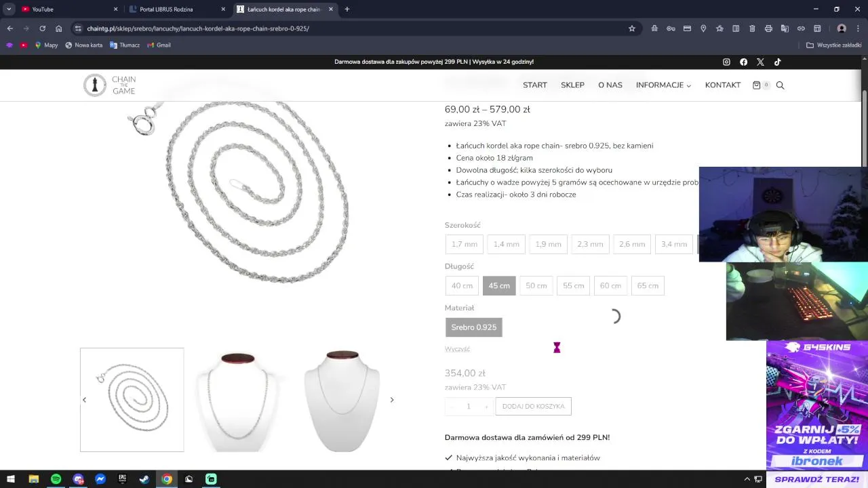Open the browser home page

pos(59,28)
